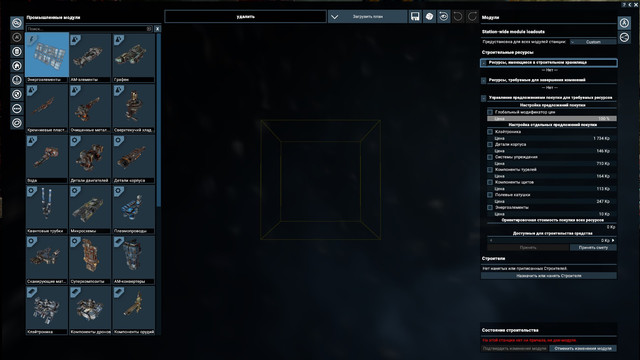Click the Принять смету button
This screenshot has width=640, height=360.
(593, 247)
